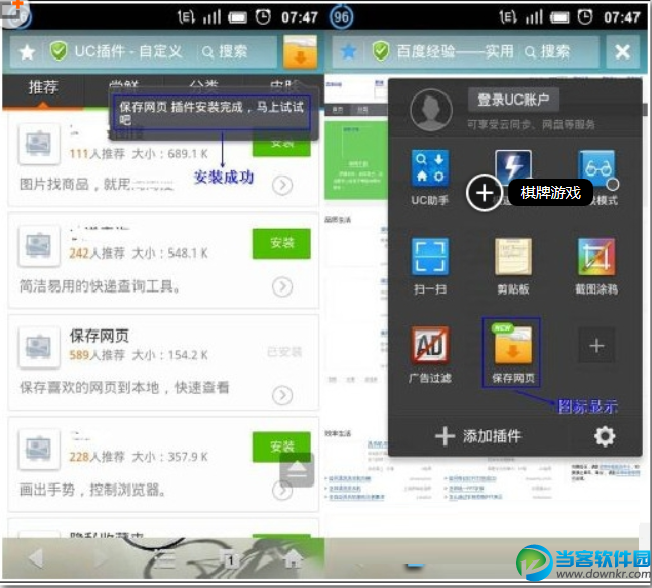Click text 保存喜欢的网页到本地，快速查看
The width and height of the screenshot is (652, 588).
point(124,388)
